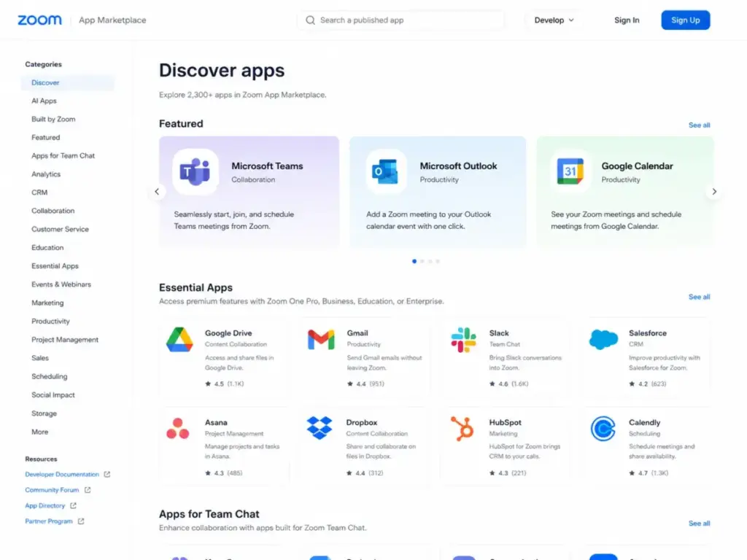Click the Sign In link
This screenshot has height=560, width=747.
pos(627,20)
